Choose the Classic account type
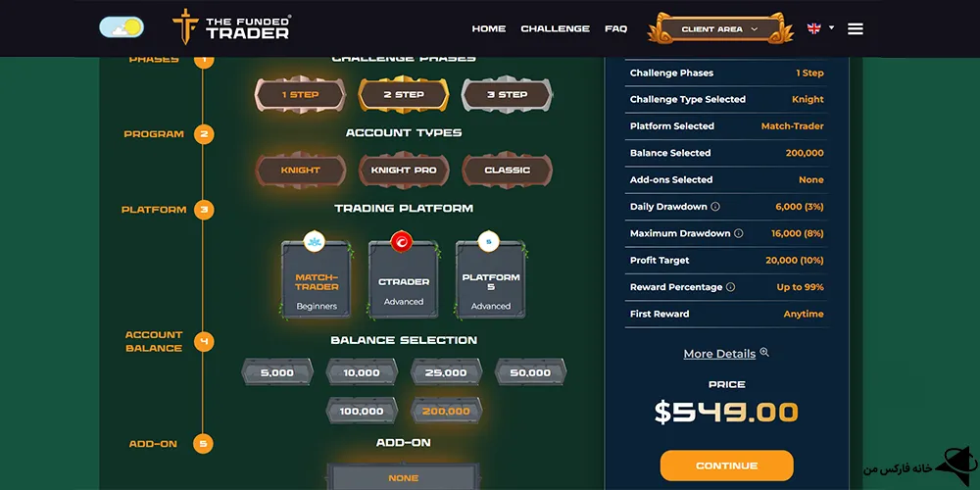The image size is (980, 490). [507, 170]
